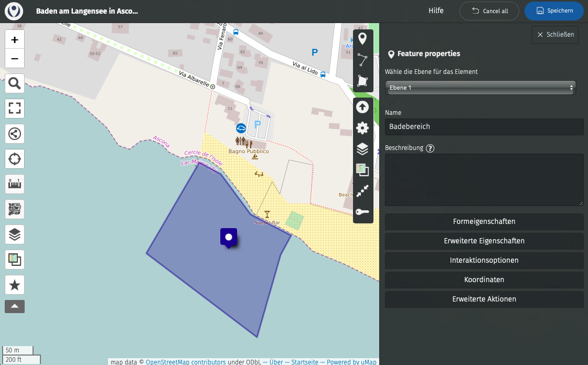Toggle fullscreen map view

pos(15,108)
